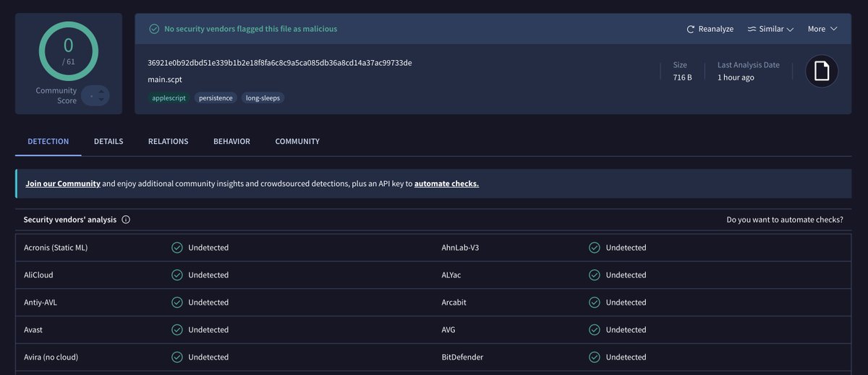Click the Undetected result for AliCloud
Viewport: 868px width, 375px height.
point(208,275)
